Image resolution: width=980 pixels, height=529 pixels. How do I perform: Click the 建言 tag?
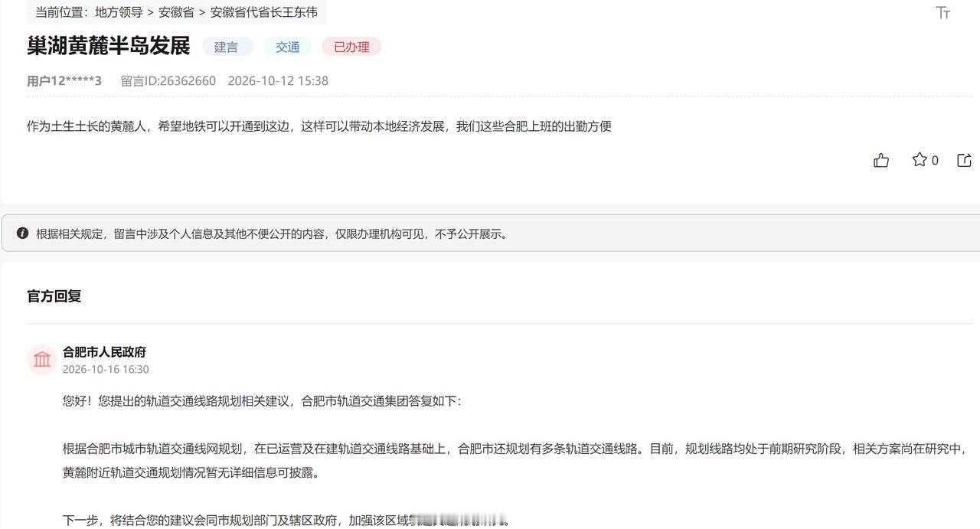(x=227, y=47)
